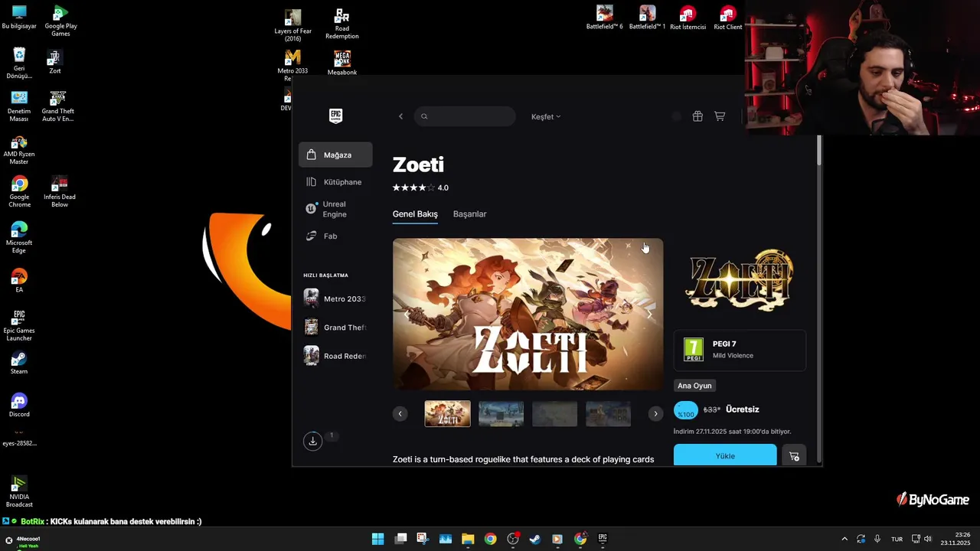Open NVIDIA Broadcast desktop icon
The image size is (980, 551).
pyautogui.click(x=19, y=492)
